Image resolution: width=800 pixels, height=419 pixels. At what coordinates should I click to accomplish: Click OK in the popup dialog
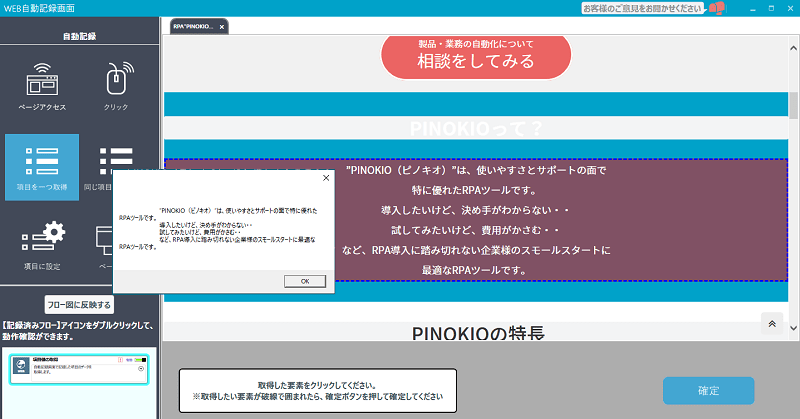click(x=305, y=281)
